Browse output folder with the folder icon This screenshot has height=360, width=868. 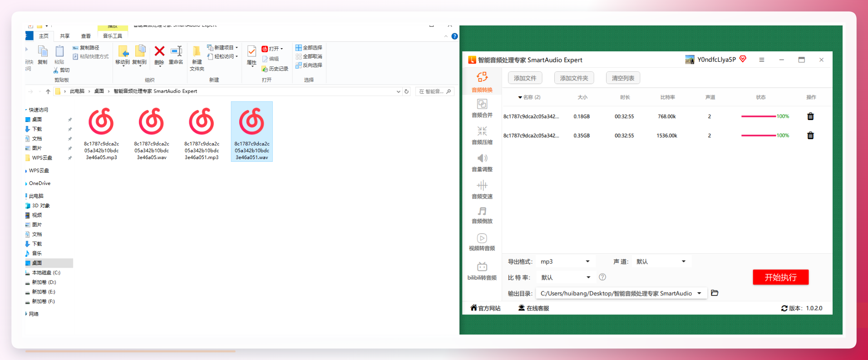[x=715, y=293]
